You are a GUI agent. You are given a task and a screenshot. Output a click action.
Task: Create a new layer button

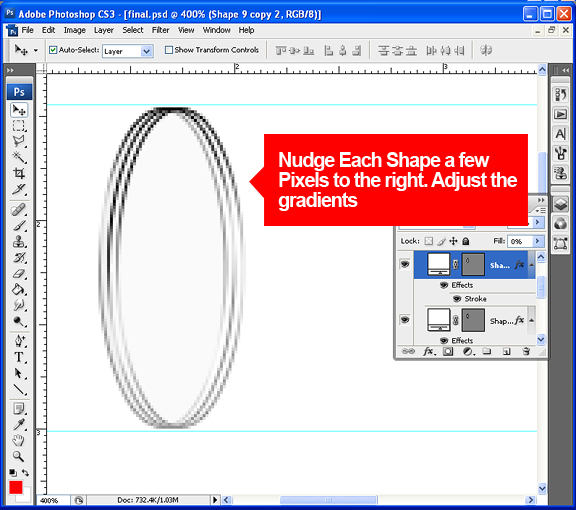[x=507, y=351]
